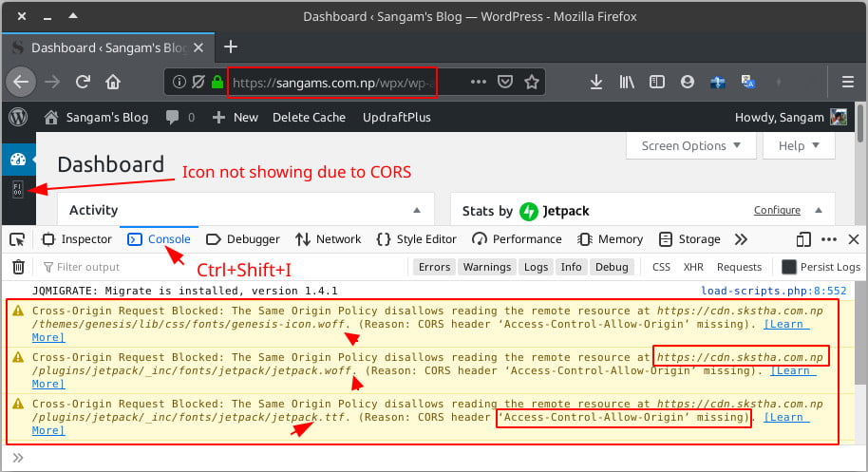
Task: Click the tracking protection shield icon
Action: 198,83
